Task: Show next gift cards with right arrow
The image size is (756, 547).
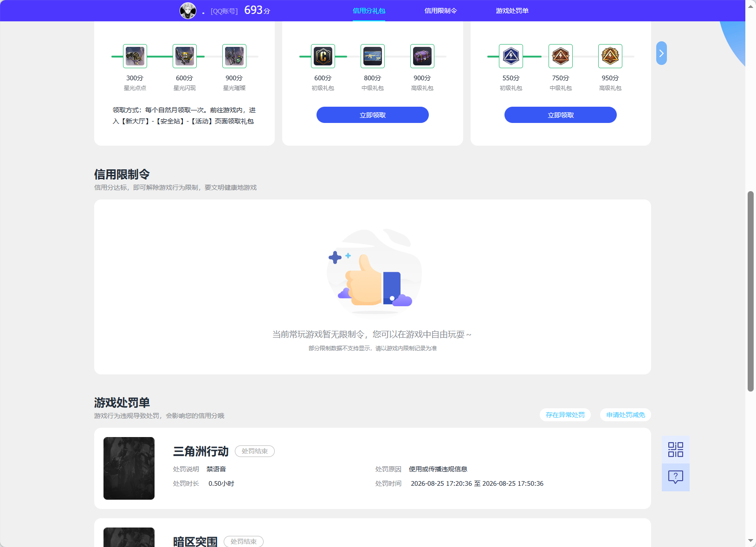Action: coord(661,53)
